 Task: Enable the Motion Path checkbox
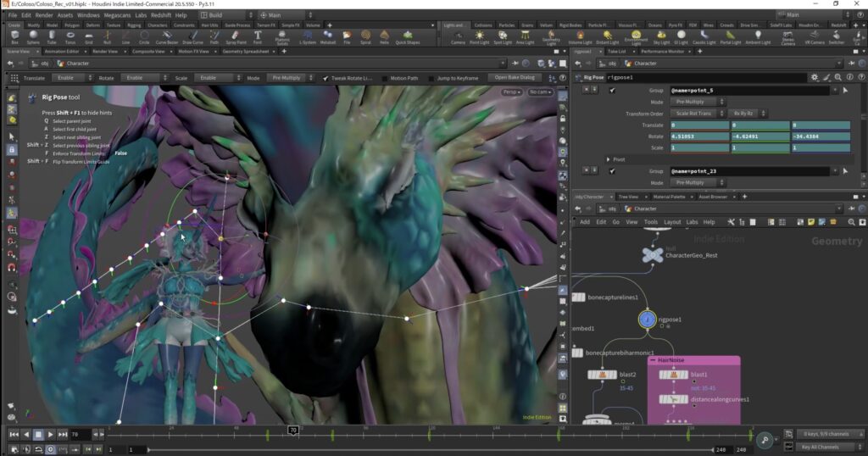384,78
